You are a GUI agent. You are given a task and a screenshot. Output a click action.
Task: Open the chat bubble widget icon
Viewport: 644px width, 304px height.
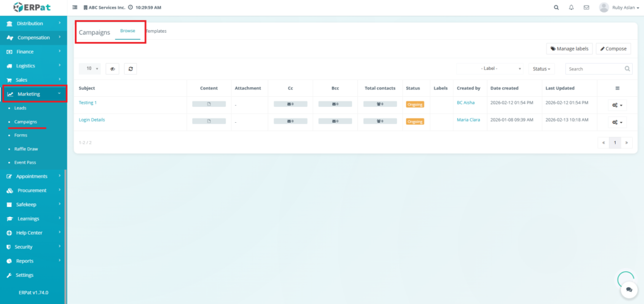[x=628, y=290]
